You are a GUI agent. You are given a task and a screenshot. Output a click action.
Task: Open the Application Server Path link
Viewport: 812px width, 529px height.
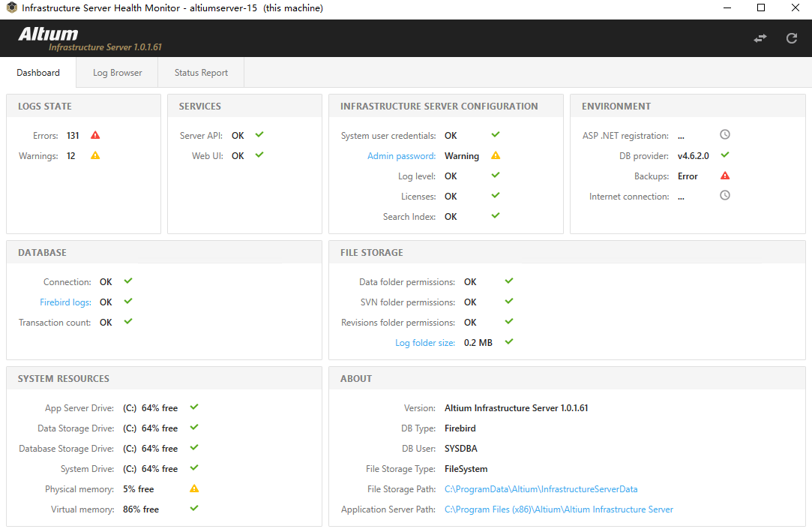tap(559, 509)
